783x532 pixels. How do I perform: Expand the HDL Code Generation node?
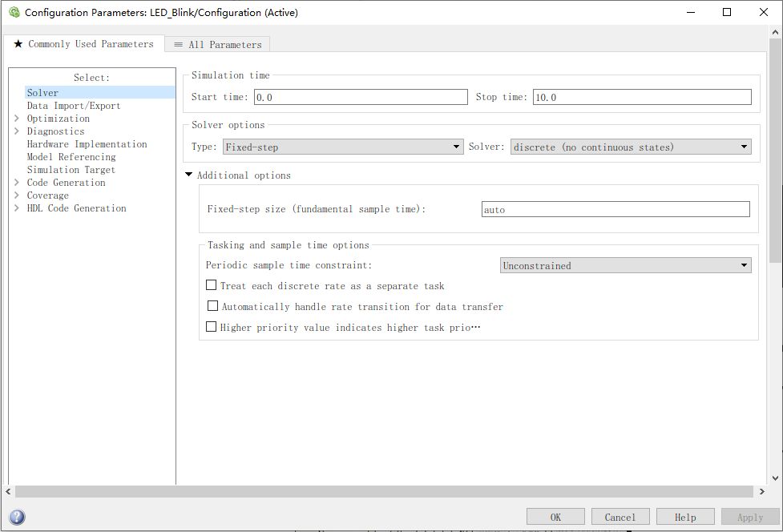17,208
